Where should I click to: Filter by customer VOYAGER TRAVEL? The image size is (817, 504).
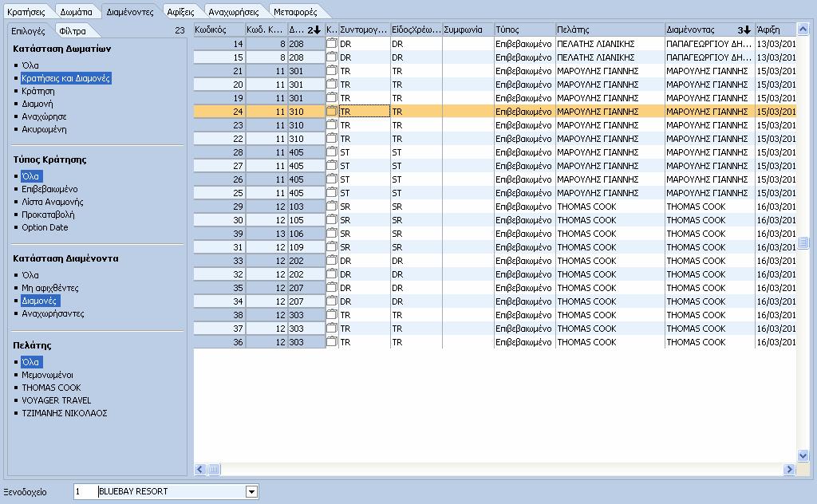[x=57, y=400]
